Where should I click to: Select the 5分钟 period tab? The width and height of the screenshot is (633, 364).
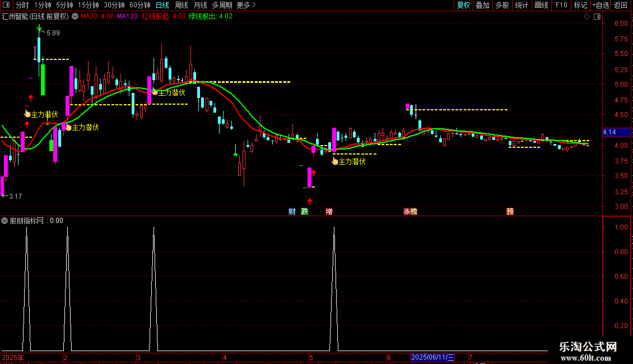click(64, 5)
